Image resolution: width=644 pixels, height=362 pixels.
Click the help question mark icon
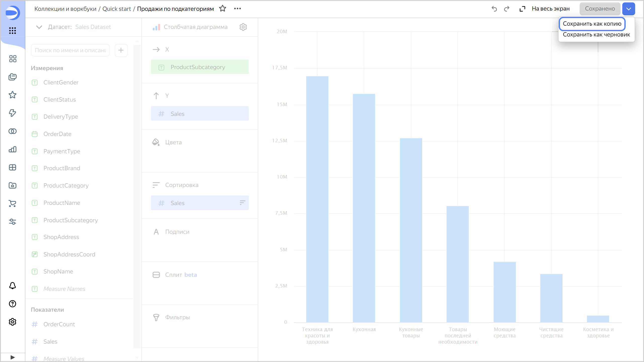[x=13, y=304]
